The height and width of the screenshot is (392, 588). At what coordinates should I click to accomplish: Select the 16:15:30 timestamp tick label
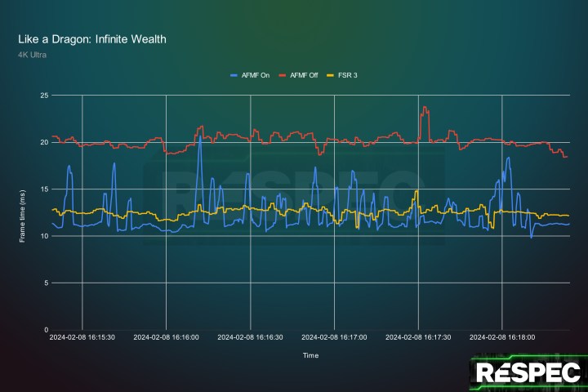[82, 336]
